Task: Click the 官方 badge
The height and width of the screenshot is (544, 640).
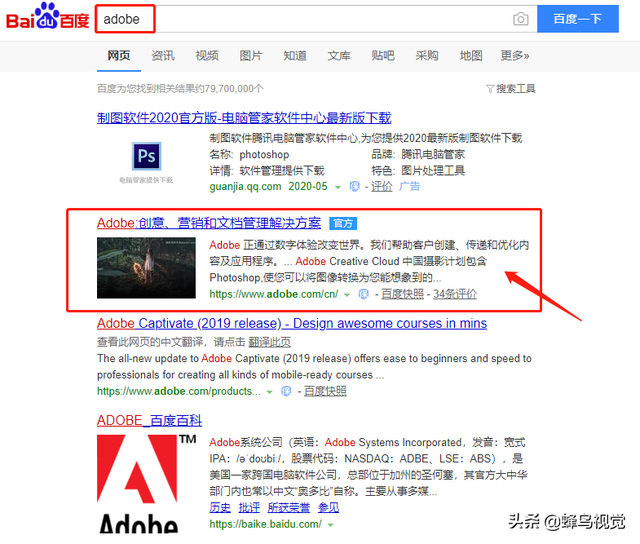Action: pos(343,224)
